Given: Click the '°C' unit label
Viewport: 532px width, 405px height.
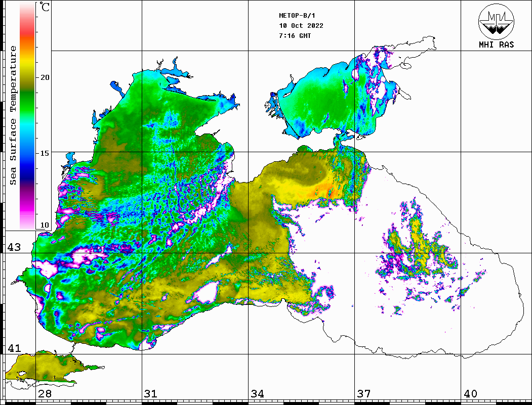Looking at the screenshot, I should click(45, 7).
